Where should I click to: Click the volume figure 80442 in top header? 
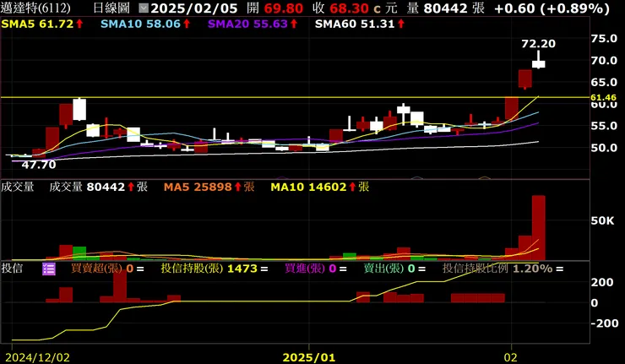click(445, 8)
